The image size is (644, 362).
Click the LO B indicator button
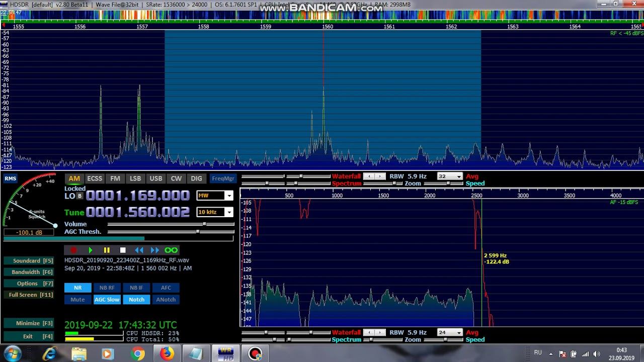tap(79, 196)
